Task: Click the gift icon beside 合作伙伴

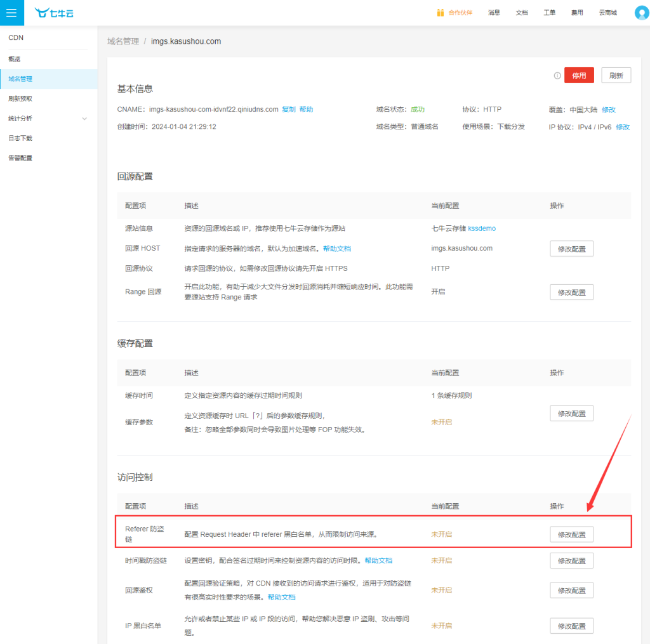Action: click(x=441, y=13)
